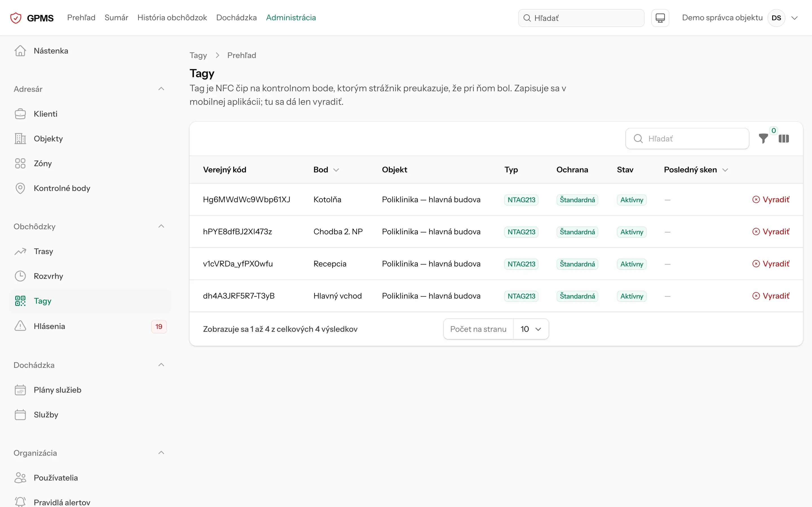Viewport: 812px width, 507px height.
Task: Click Vyradiť for the Recepcia tag
Action: coord(771,264)
